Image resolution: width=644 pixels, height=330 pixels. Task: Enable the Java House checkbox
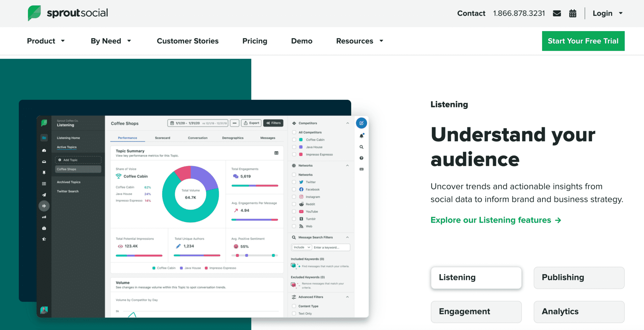pos(294,147)
